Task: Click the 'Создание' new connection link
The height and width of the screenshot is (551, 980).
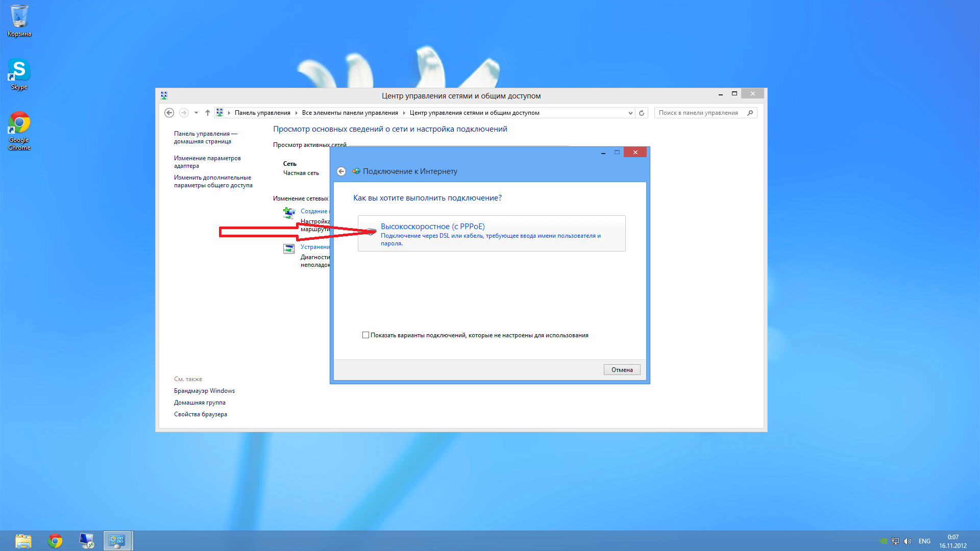Action: point(315,211)
